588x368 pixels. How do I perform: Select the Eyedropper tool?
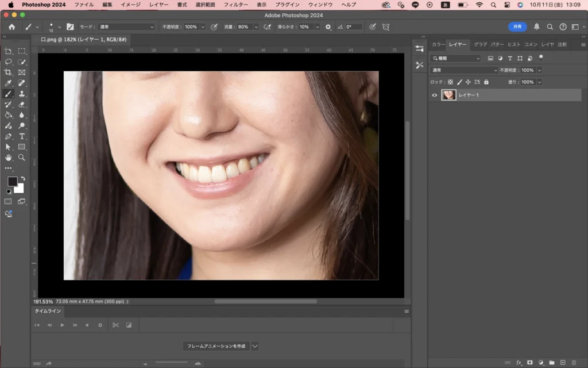click(x=9, y=83)
